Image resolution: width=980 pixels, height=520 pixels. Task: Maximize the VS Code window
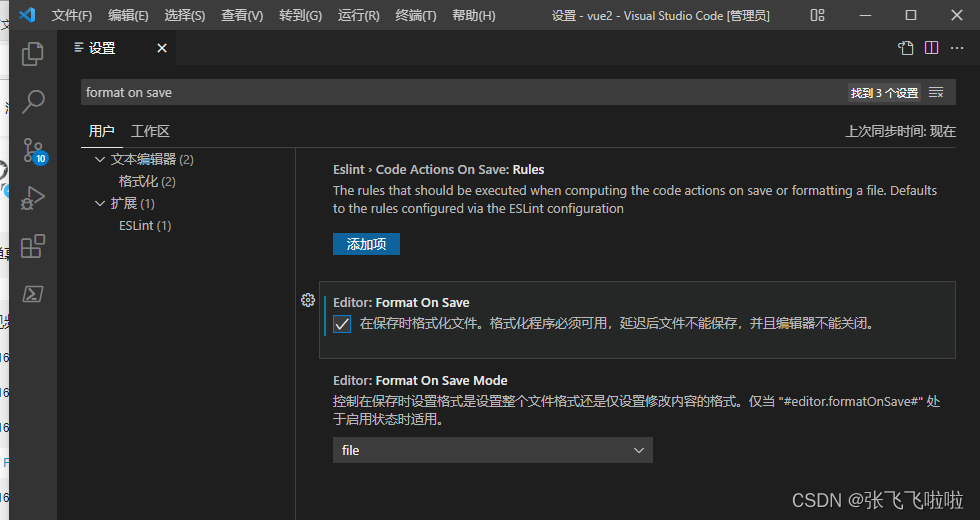pos(911,15)
